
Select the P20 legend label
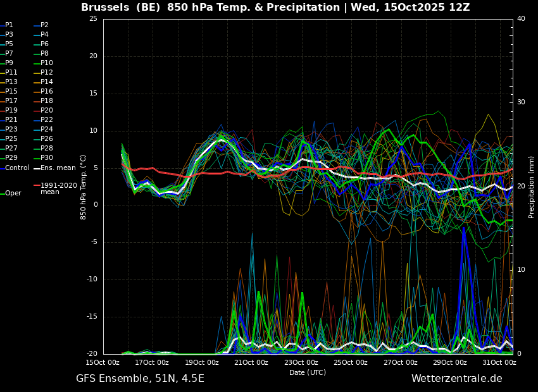pos(47,111)
